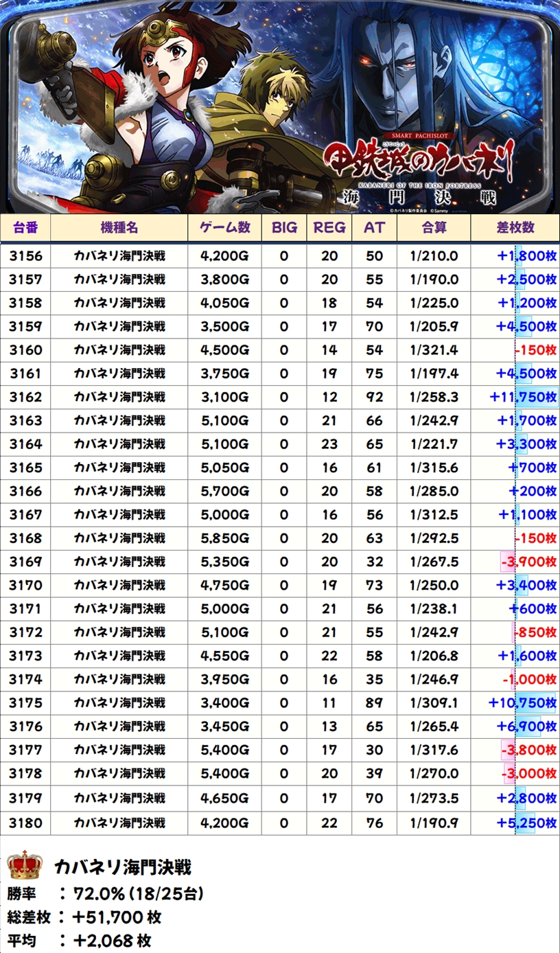Click the AT count 76
560x953 pixels.
coord(375,823)
